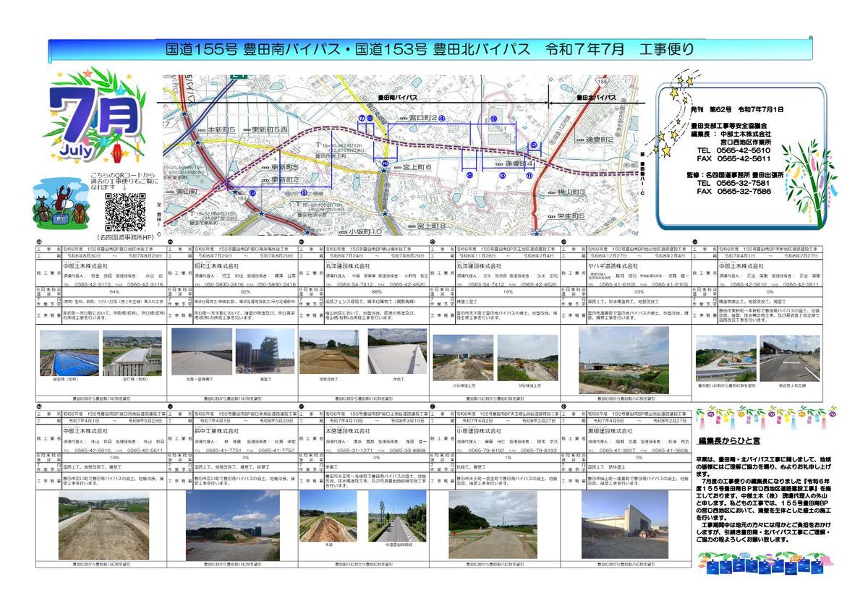Viewport: 868px width, 614px height.
Task: Click the '宮口町2' label on the map
Action: [423, 116]
